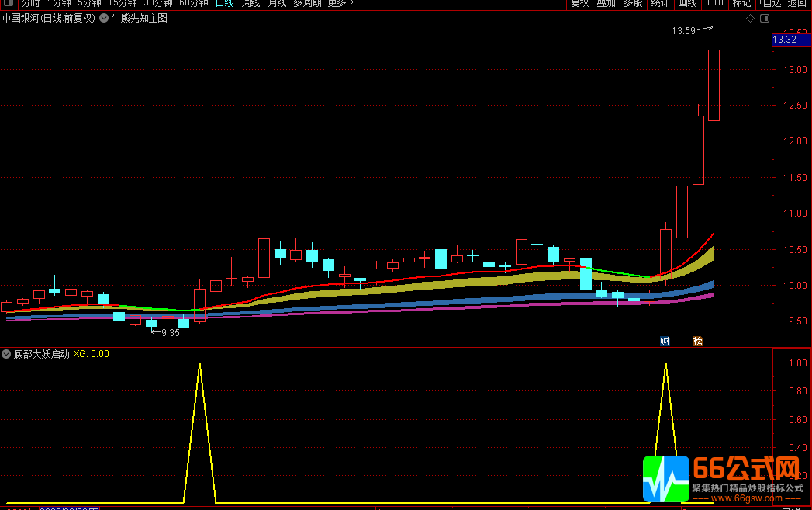Select the 30分钟 period tab
The height and width of the screenshot is (510, 812).
pyautogui.click(x=158, y=3)
